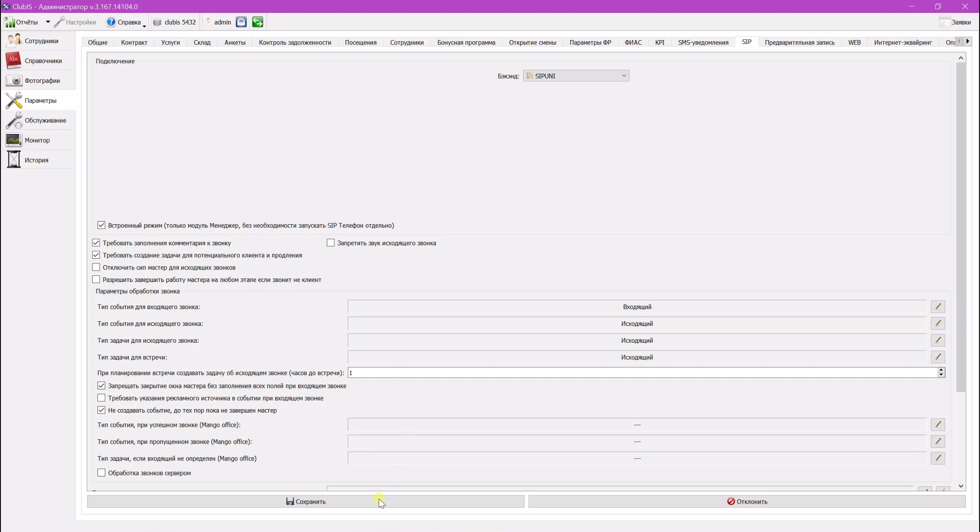Click the Отклонить button
This screenshot has height=532, width=980.
pyautogui.click(x=747, y=501)
